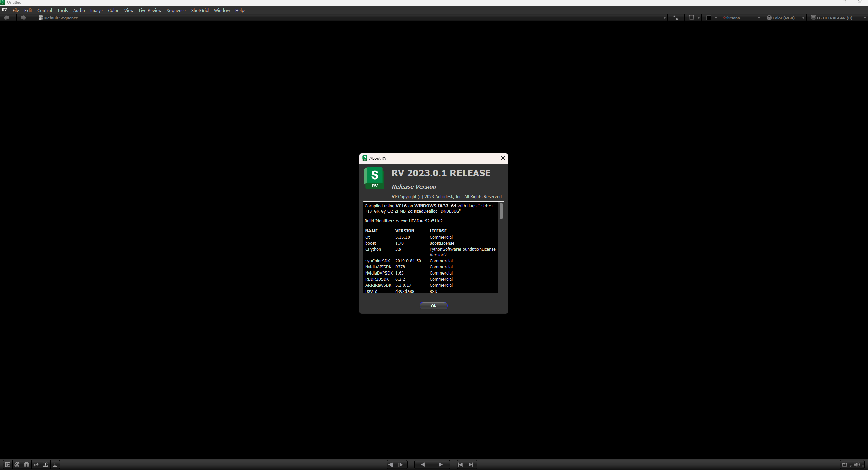Toggle session manager panel icon in bottom bar
The width and height of the screenshot is (868, 470).
7,464
